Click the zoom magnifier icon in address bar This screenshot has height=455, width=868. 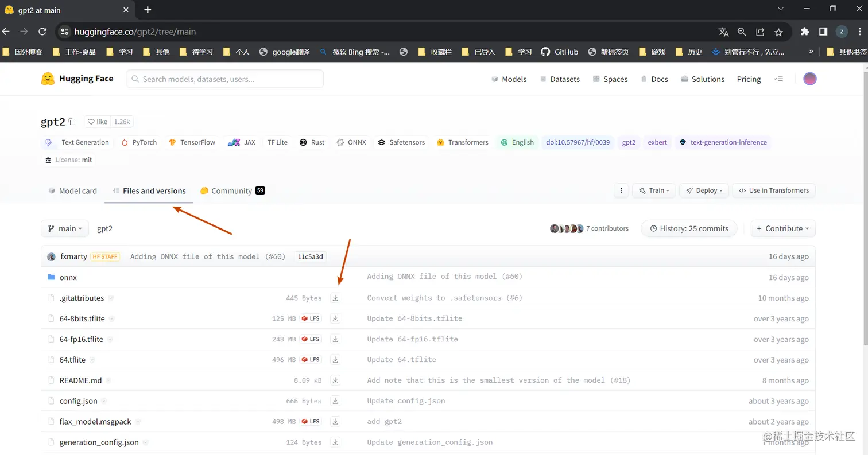pos(742,32)
